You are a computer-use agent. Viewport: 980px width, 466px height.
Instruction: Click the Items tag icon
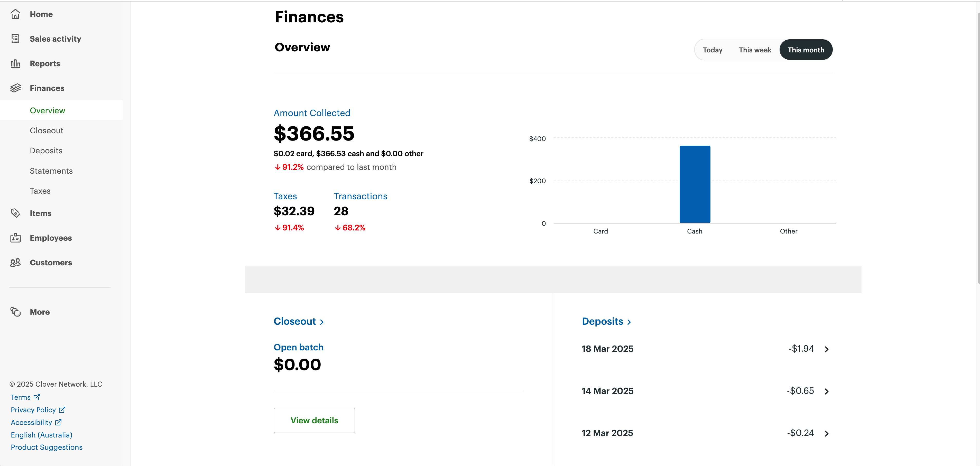coord(15,213)
